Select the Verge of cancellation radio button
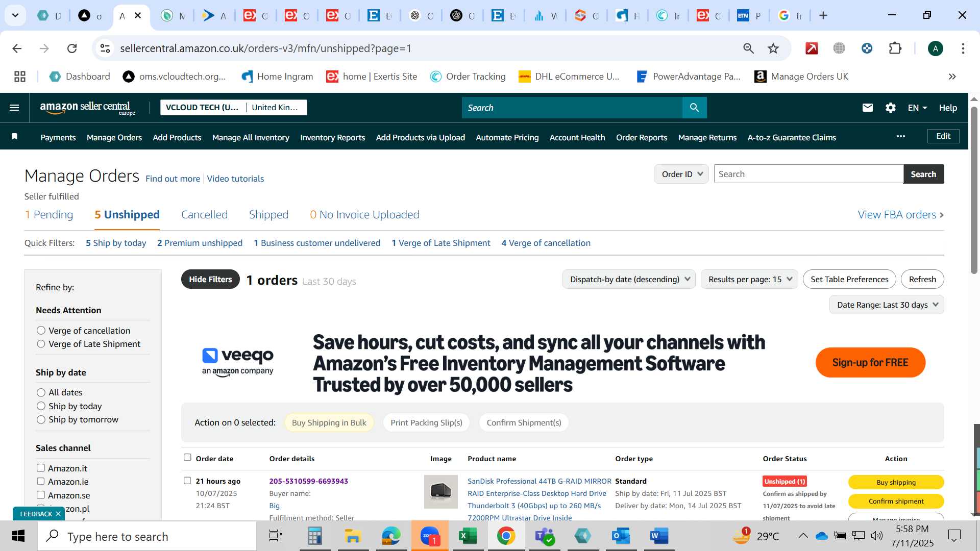Image resolution: width=980 pixels, height=551 pixels. click(x=41, y=331)
